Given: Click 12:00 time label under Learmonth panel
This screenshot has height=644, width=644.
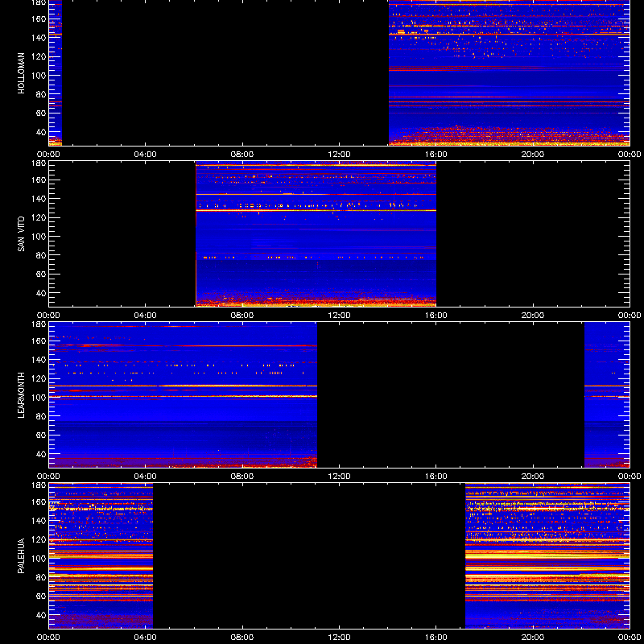Looking at the screenshot, I should 339,477.
